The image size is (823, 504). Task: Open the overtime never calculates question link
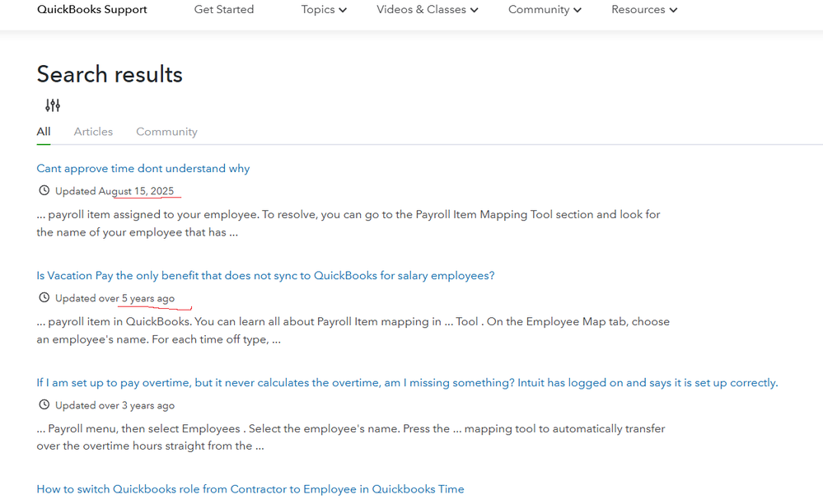pos(407,383)
